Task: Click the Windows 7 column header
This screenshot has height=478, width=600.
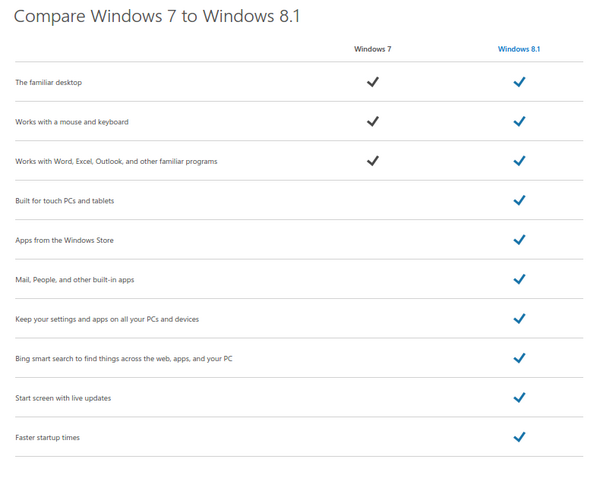Action: [373, 49]
